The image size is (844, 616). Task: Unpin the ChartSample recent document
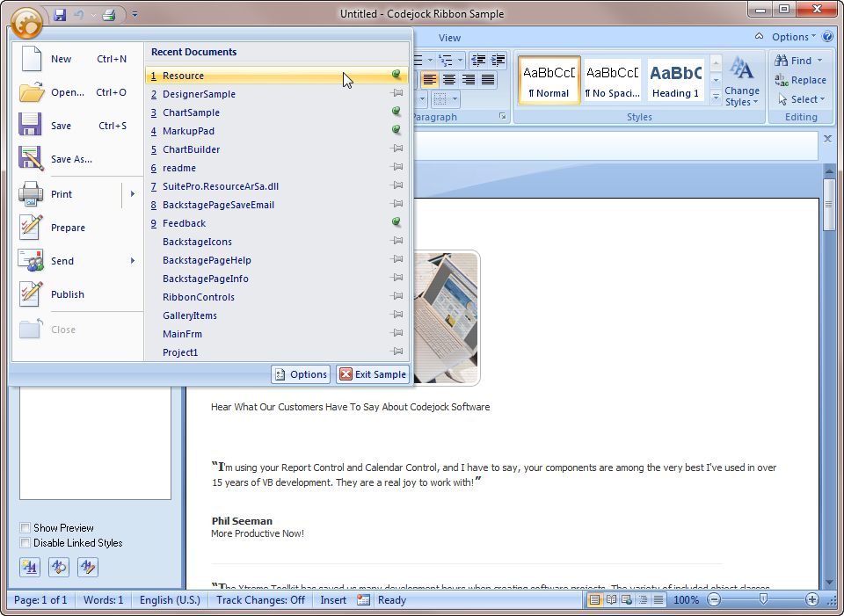[397, 112]
